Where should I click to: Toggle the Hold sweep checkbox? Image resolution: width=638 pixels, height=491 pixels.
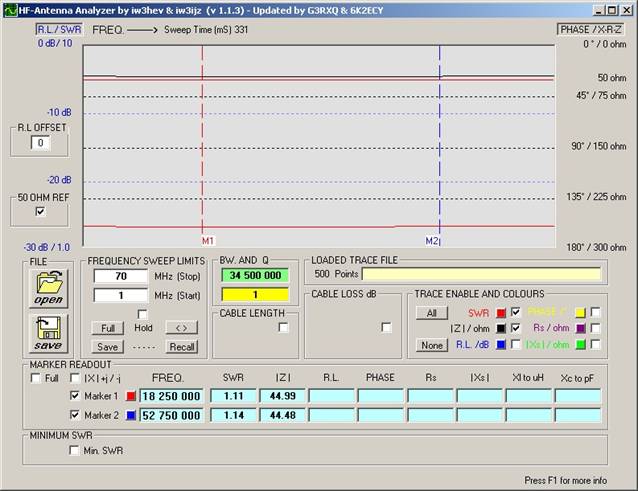[142, 314]
